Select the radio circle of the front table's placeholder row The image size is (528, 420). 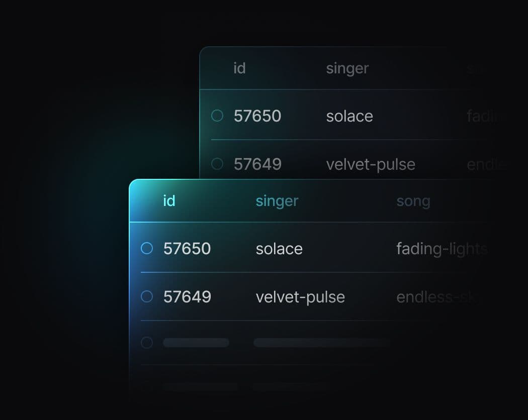point(147,343)
